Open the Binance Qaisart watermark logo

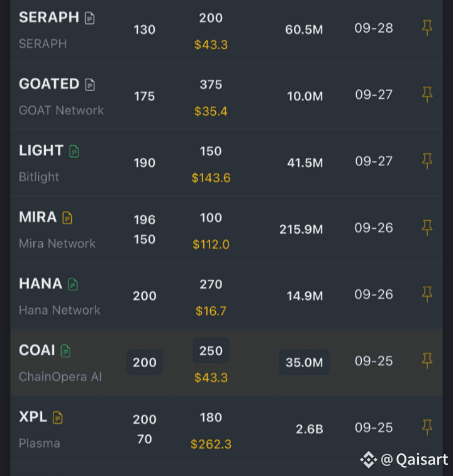368,460
